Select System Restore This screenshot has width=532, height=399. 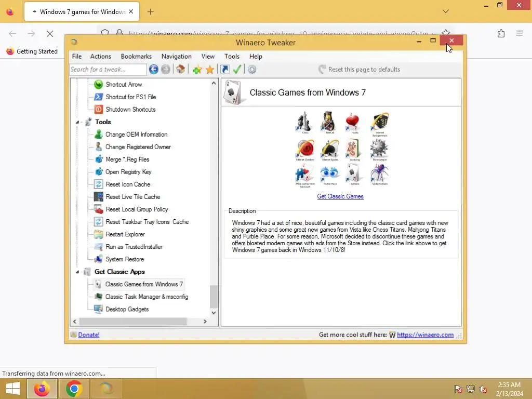coord(125,260)
